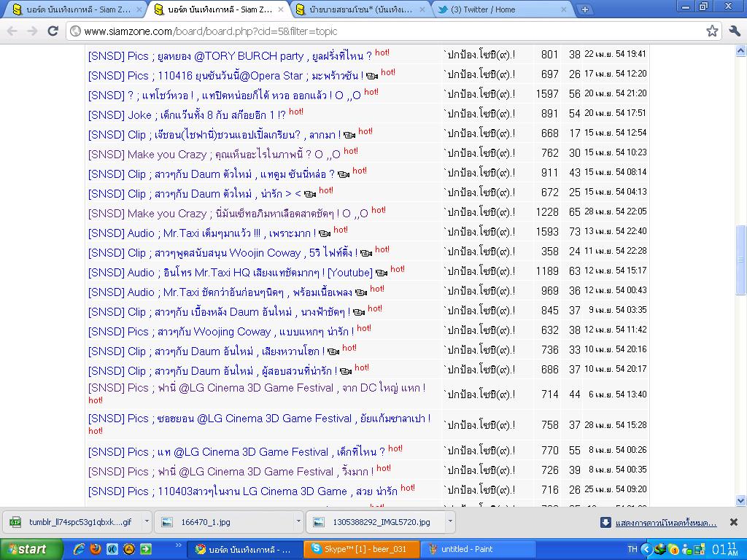This screenshot has width=747, height=560.
Task: Bookmark this page with the star icon
Action: [x=712, y=31]
